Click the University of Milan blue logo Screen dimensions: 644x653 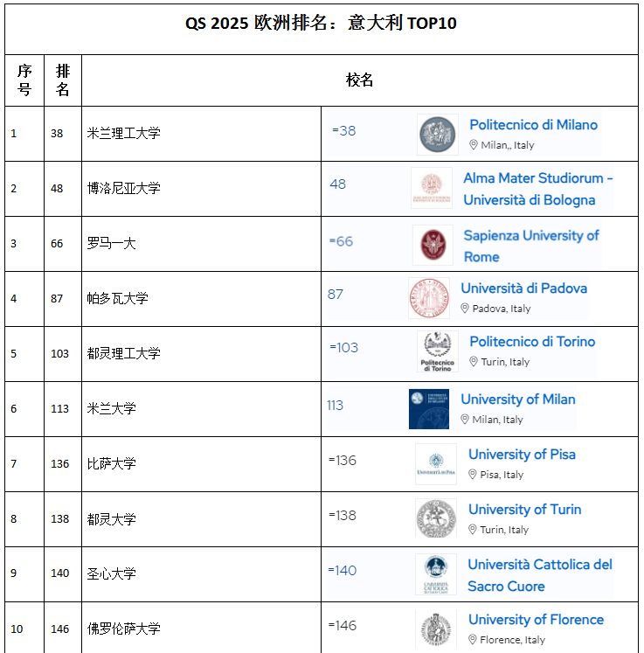429,409
